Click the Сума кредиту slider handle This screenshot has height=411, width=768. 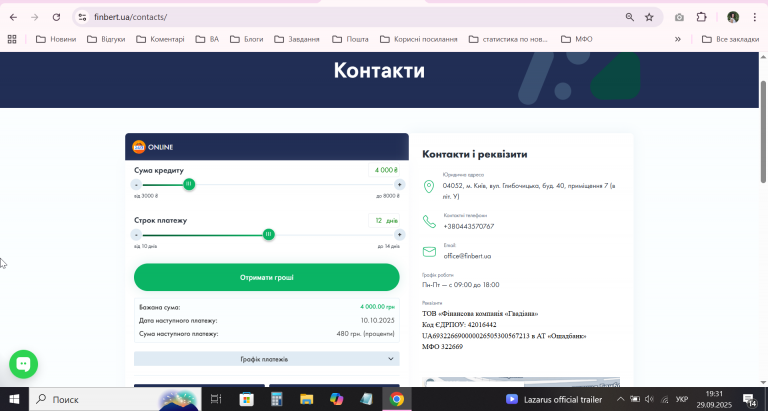click(189, 184)
